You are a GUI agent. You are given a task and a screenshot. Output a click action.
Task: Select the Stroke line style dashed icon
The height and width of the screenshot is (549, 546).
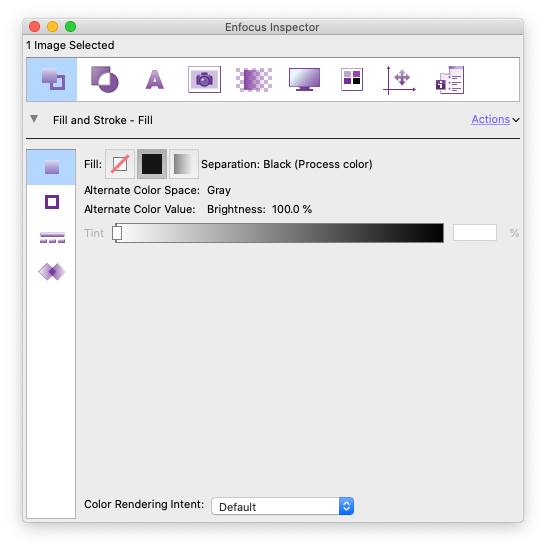(x=52, y=237)
